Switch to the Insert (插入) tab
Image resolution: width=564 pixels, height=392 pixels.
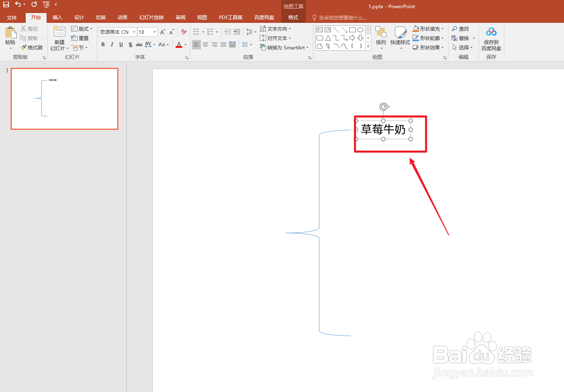58,18
